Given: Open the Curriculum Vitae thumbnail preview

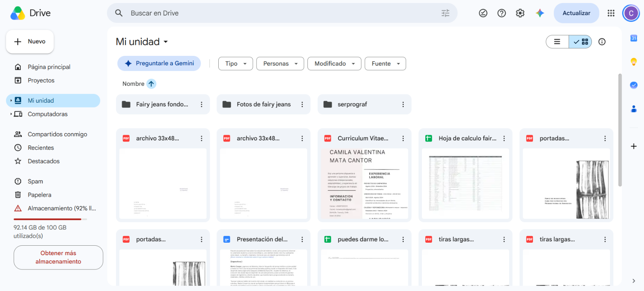Looking at the screenshot, I should click(364, 183).
